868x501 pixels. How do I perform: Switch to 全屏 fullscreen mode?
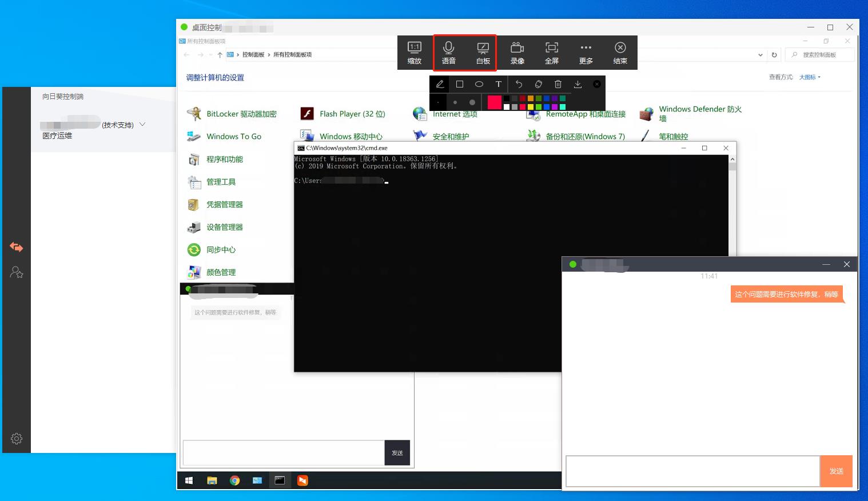[x=551, y=53]
